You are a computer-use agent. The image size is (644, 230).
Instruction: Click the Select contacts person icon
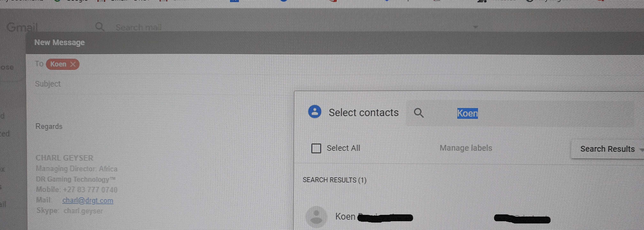click(x=315, y=112)
